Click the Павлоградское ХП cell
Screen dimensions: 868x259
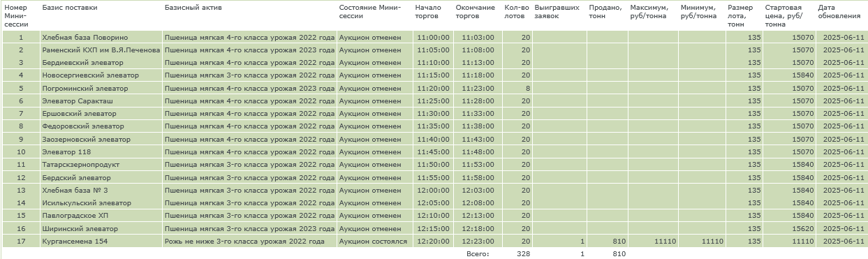101,216
